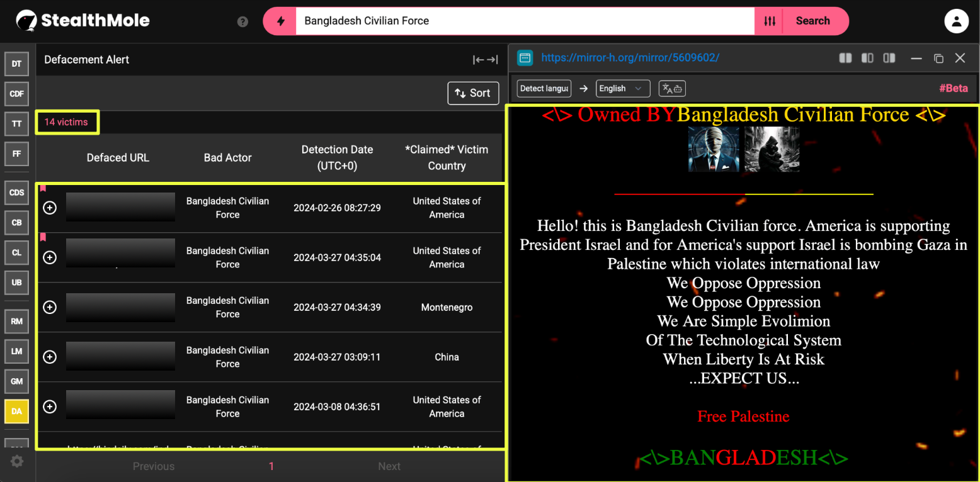Select the active DA Defacement Alert tab
This screenshot has width=980, height=482.
pos(16,412)
